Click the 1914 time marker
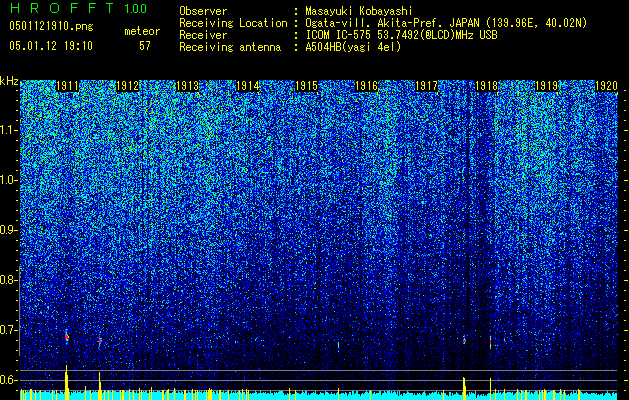The width and height of the screenshot is (629, 400). point(248,86)
